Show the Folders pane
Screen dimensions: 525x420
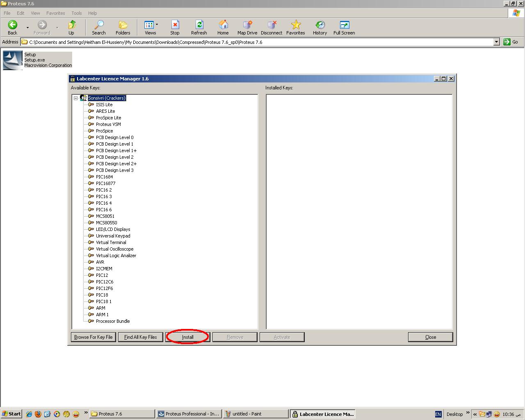pyautogui.click(x=123, y=25)
